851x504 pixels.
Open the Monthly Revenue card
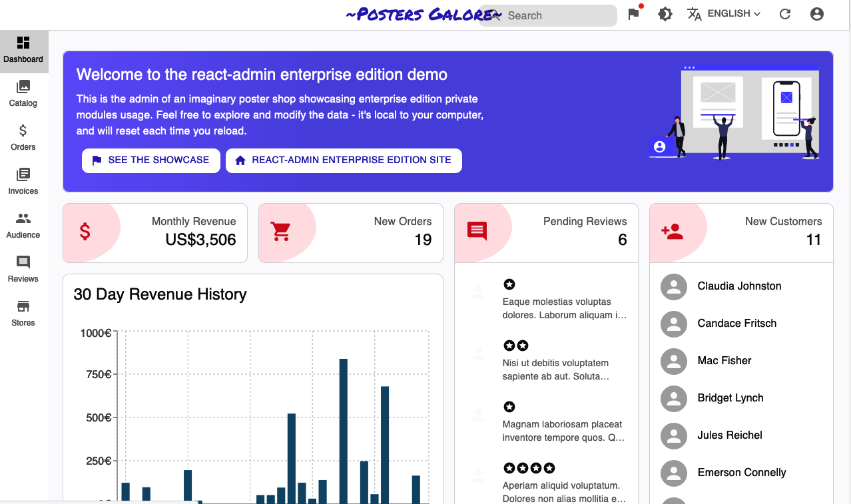155,233
